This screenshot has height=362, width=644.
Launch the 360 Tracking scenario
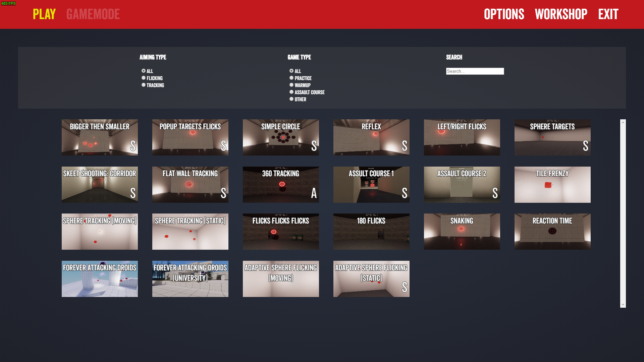coord(281,185)
